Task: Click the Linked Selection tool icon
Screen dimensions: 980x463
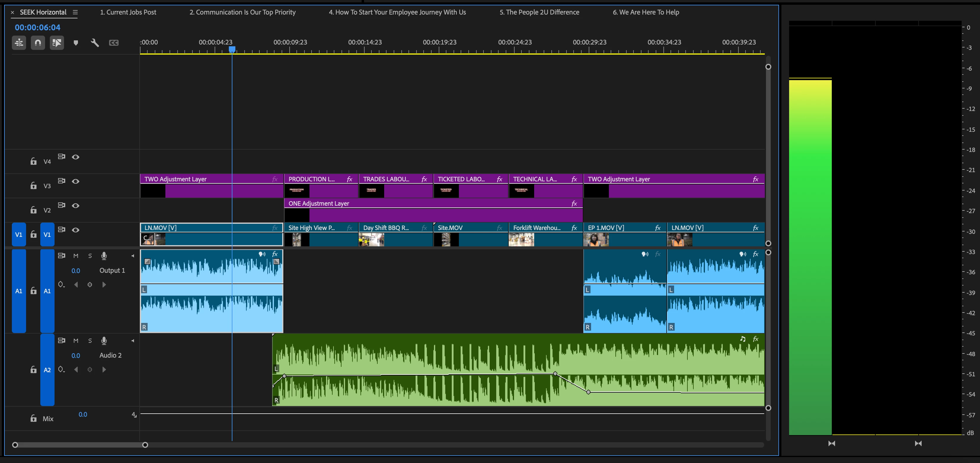Action: coord(57,43)
